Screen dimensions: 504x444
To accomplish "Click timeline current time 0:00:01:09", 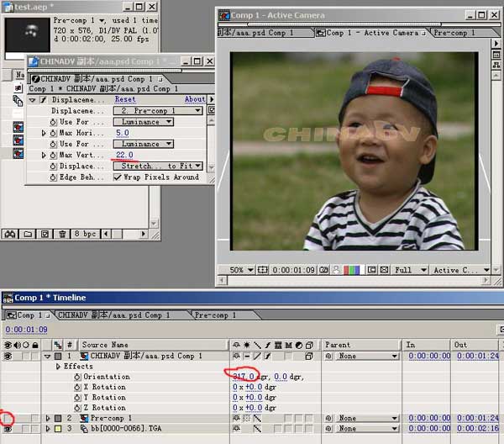I will pos(26,330).
